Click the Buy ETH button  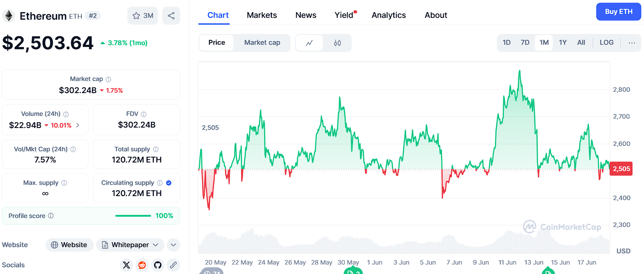point(619,12)
